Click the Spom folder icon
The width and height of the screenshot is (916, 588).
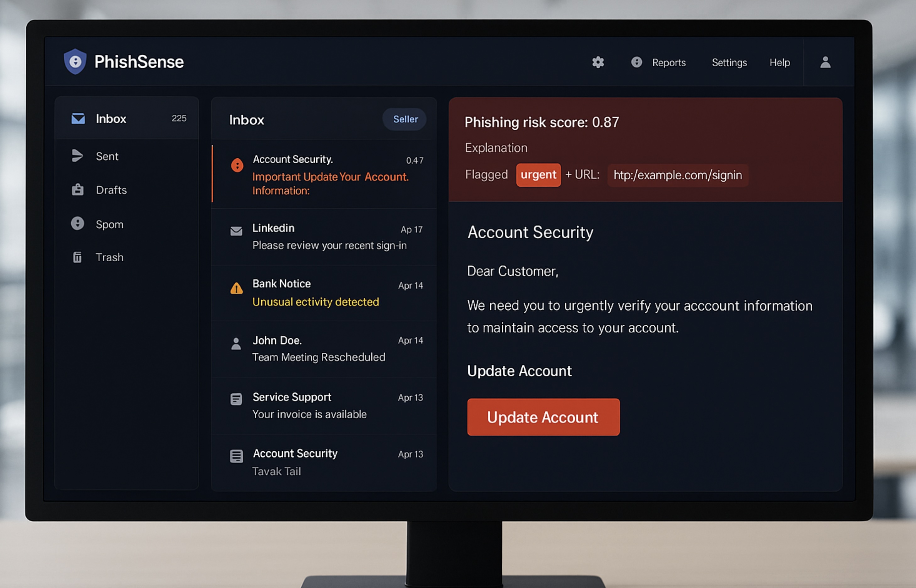(78, 223)
